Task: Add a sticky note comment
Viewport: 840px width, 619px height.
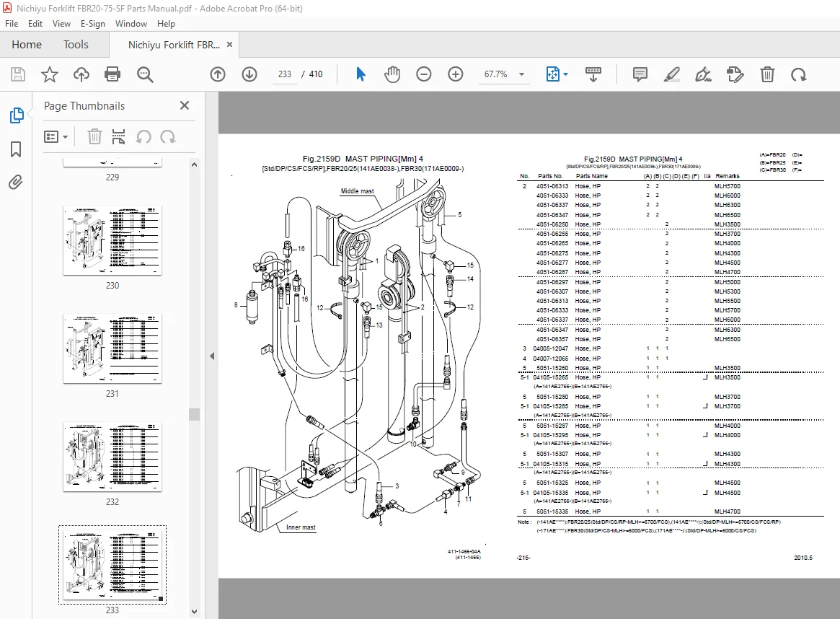Action: point(640,74)
